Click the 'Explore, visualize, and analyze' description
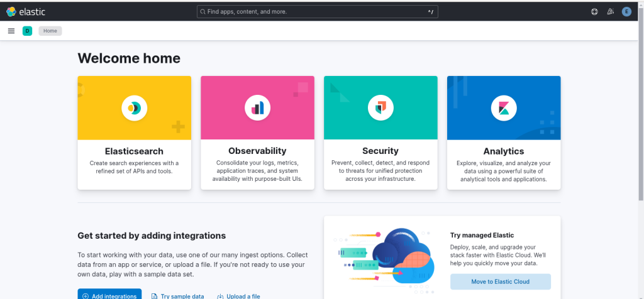 [x=504, y=171]
